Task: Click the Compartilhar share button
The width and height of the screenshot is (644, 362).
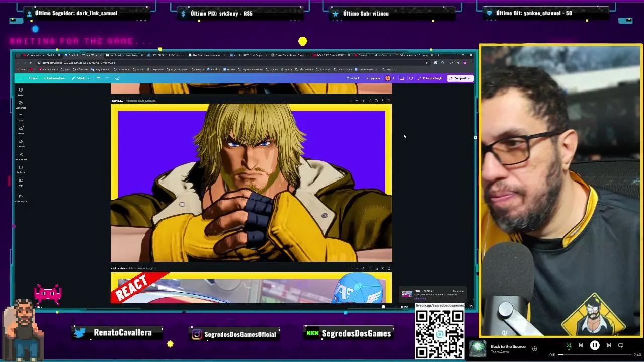Action: pos(460,78)
